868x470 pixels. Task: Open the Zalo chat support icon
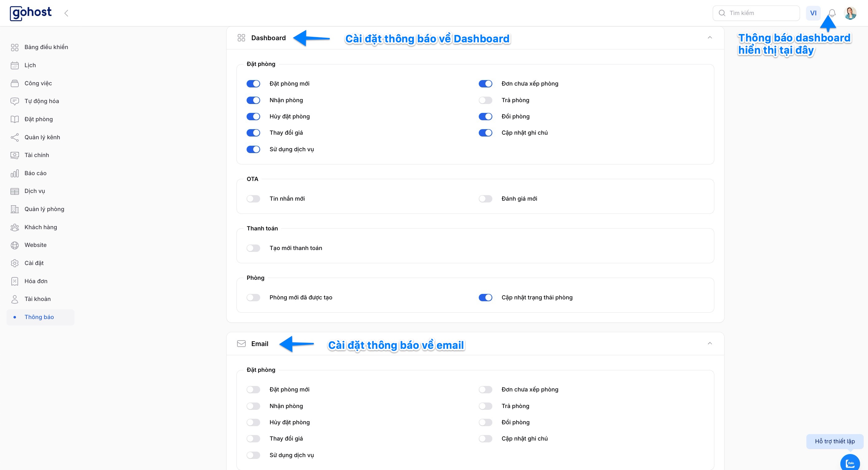click(850, 463)
